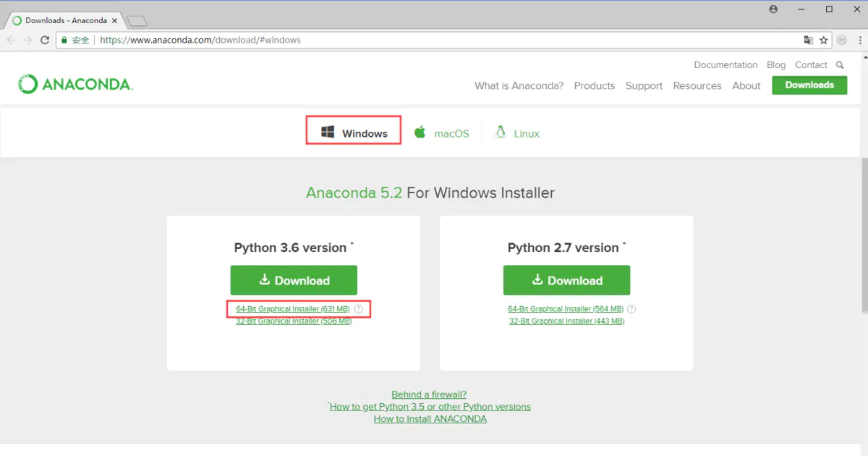
Task: Open the Blog link
Action: tap(776, 65)
